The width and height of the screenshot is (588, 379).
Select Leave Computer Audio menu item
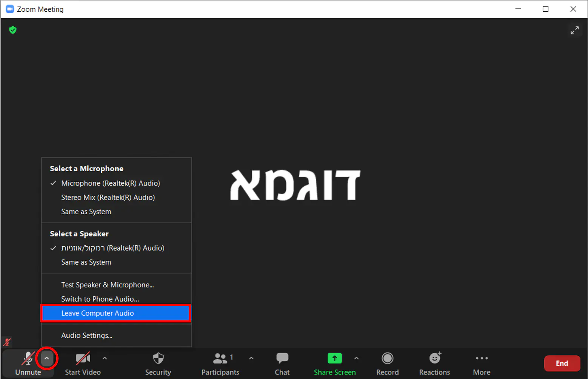pyautogui.click(x=97, y=313)
